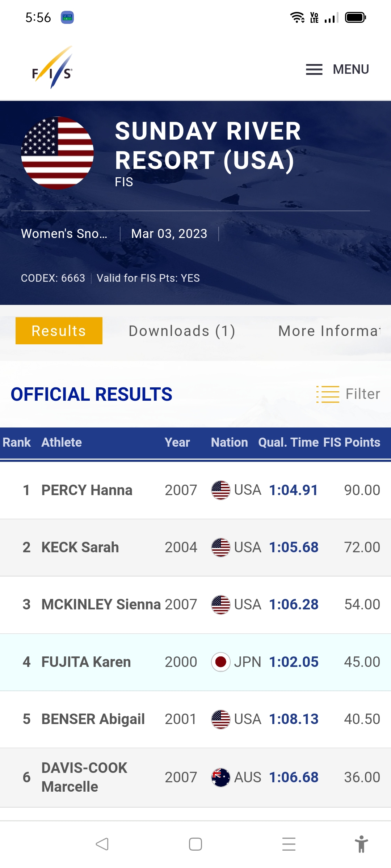Open the results Filter list icon
This screenshot has height=868, width=391.
(328, 394)
